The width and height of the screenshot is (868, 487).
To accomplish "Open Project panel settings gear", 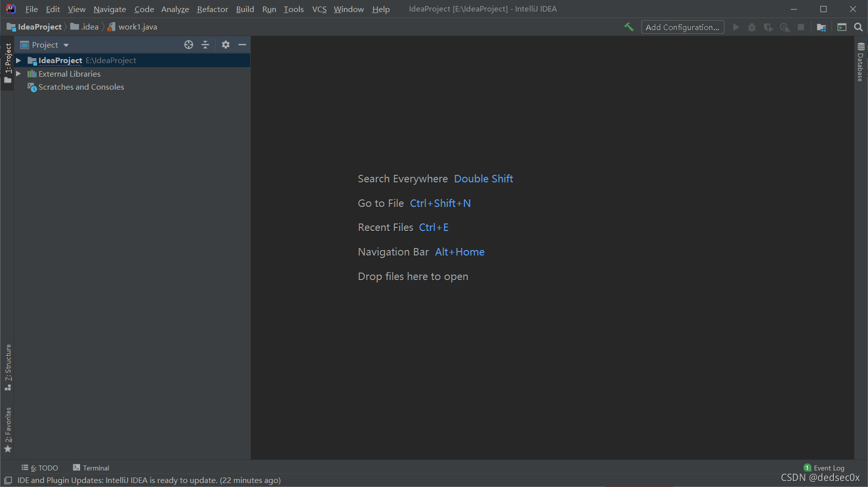I will (x=226, y=45).
